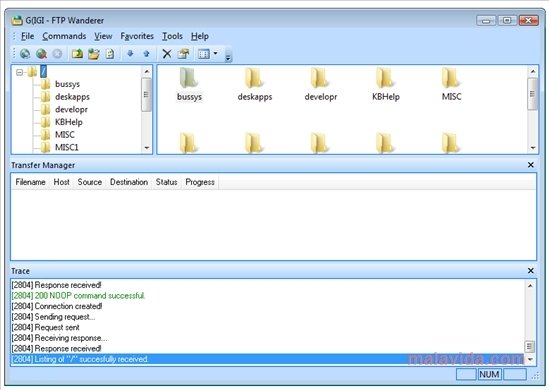This screenshot has height=390, width=549.
Task: Click the MISC folder icon in file pane
Action: click(451, 78)
